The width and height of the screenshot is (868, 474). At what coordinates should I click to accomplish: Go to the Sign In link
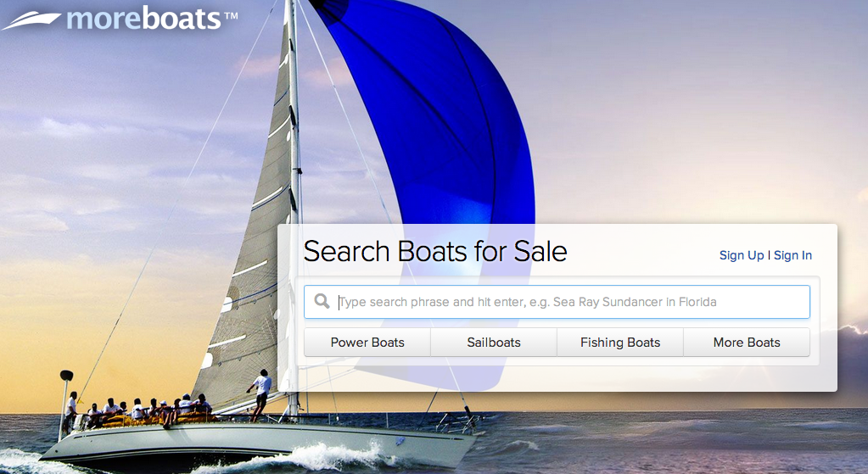pos(792,255)
